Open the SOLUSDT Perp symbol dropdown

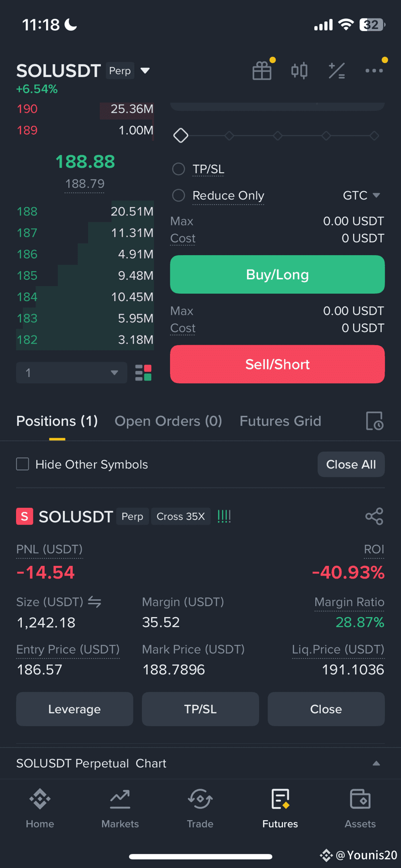[145, 71]
